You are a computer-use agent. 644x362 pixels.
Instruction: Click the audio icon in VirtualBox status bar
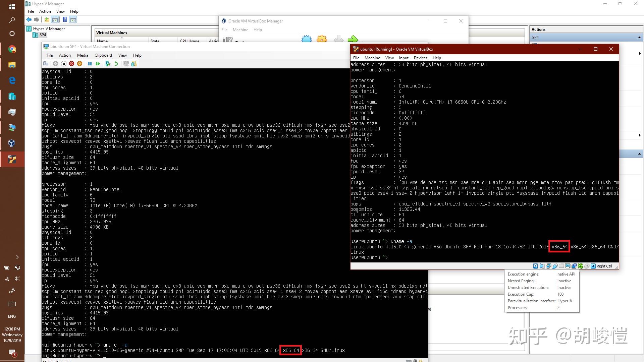[x=542, y=266]
